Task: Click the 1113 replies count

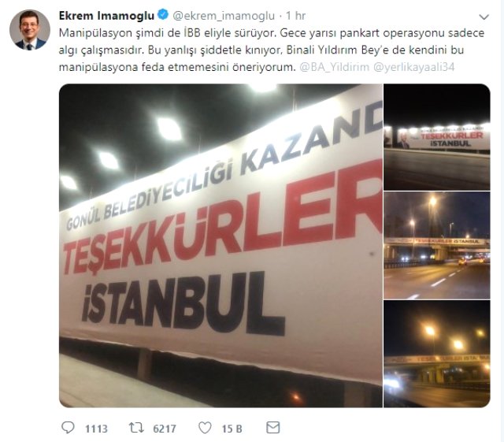Action: 96,429
